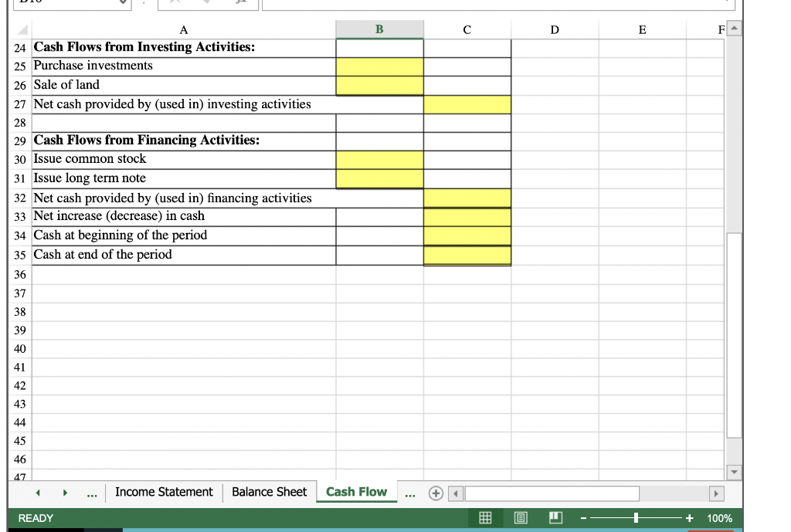Zoom in with the plus button
791x532 pixels.
(690, 518)
